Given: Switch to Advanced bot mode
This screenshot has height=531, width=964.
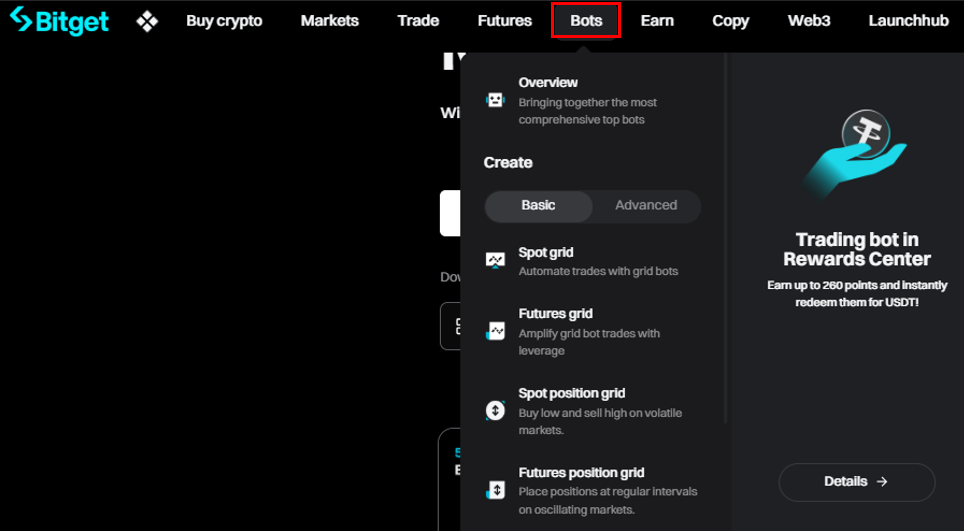Looking at the screenshot, I should tap(646, 206).
